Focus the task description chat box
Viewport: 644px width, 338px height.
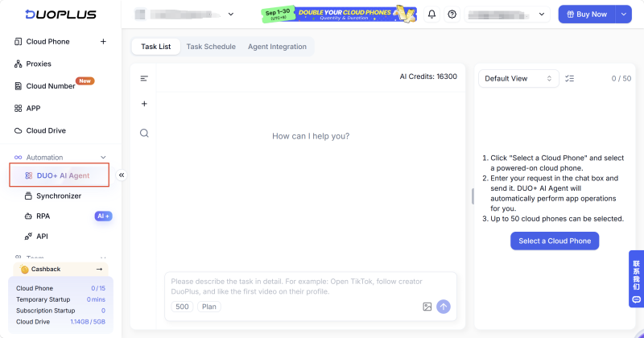tap(311, 286)
